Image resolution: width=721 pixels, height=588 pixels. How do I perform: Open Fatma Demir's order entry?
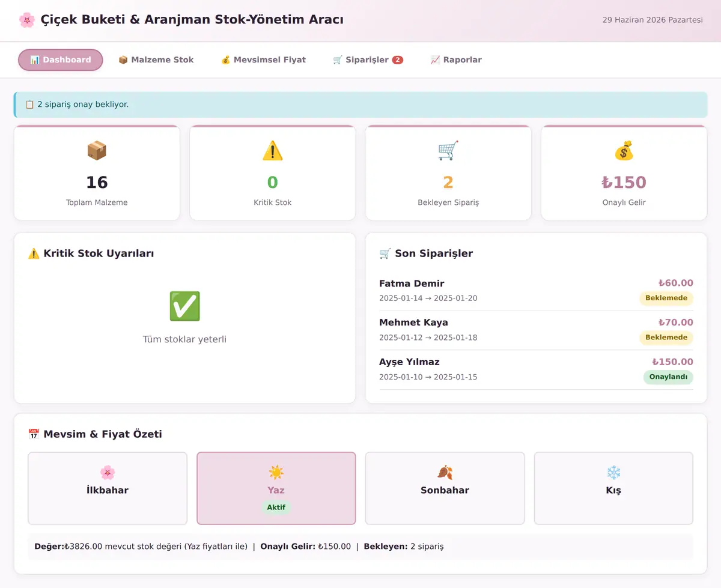(x=536, y=291)
